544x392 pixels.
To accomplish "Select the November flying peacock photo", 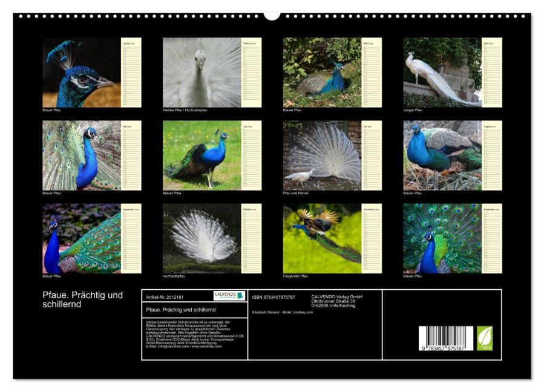I will pos(323,239).
